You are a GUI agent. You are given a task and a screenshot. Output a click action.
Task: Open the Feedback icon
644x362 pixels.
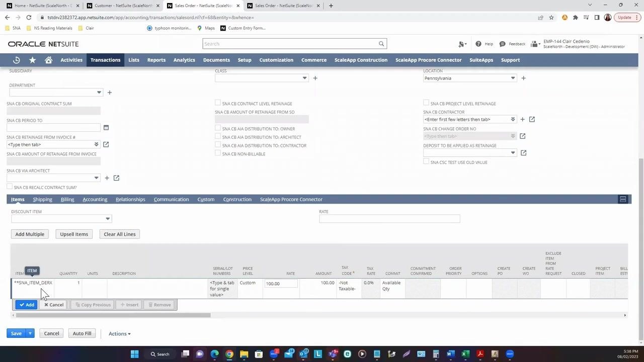pos(502,44)
